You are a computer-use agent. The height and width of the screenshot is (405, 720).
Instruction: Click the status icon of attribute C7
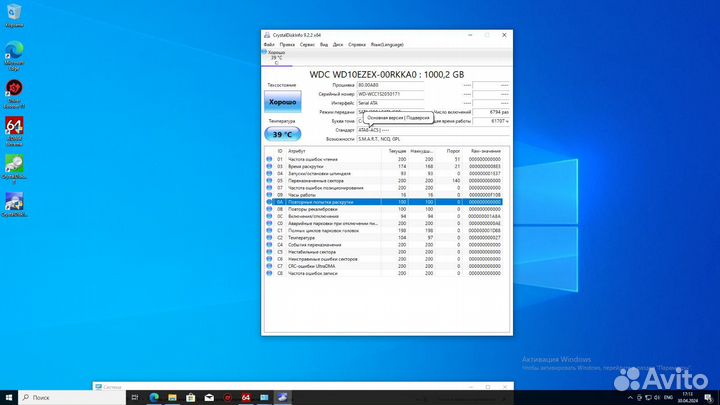pos(269,266)
